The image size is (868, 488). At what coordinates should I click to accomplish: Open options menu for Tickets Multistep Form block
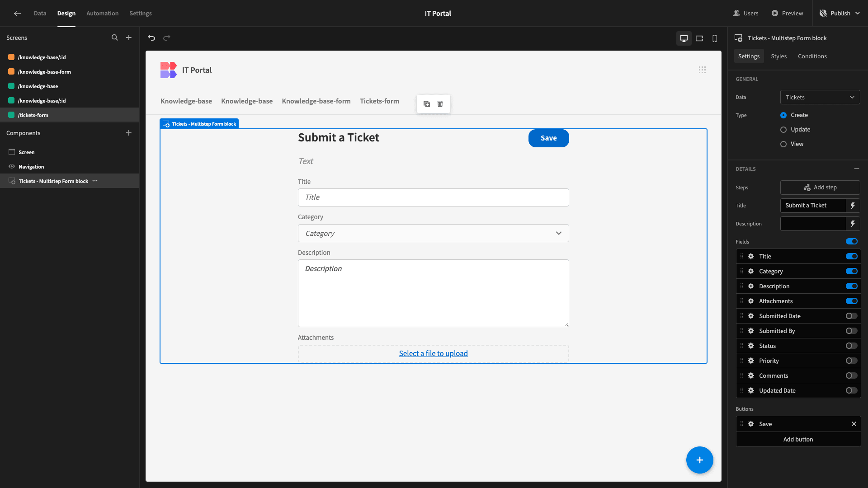click(x=95, y=181)
